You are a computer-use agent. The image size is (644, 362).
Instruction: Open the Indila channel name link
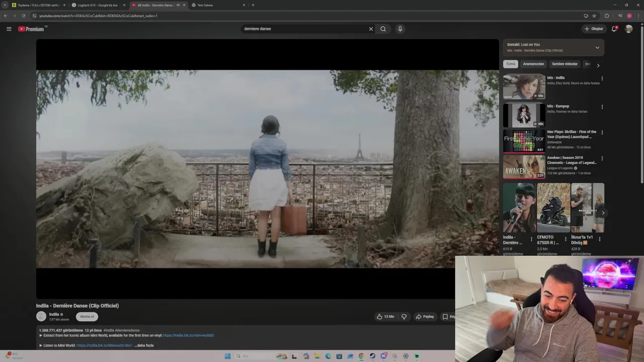(x=54, y=314)
